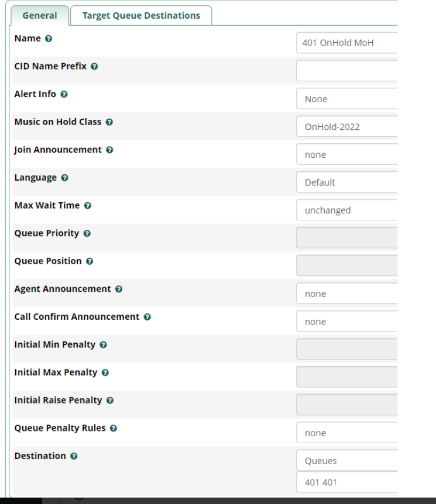Viewport: 436px width, 504px height.
Task: Open the help tooltip for Name
Action: coord(49,38)
